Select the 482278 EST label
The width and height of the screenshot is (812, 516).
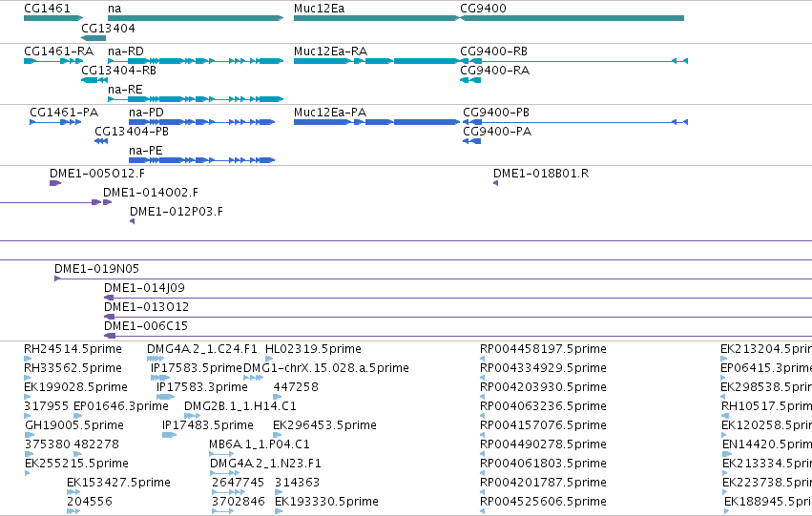click(x=96, y=444)
